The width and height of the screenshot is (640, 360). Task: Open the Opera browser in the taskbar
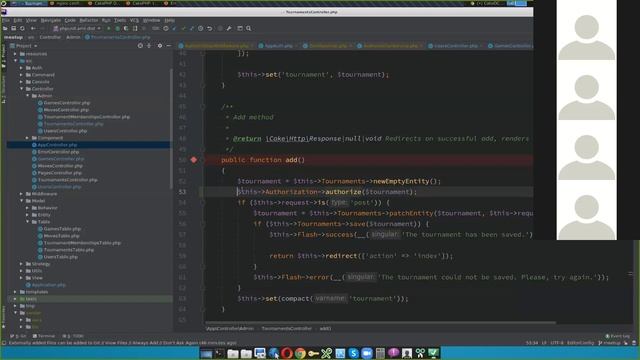(287, 353)
